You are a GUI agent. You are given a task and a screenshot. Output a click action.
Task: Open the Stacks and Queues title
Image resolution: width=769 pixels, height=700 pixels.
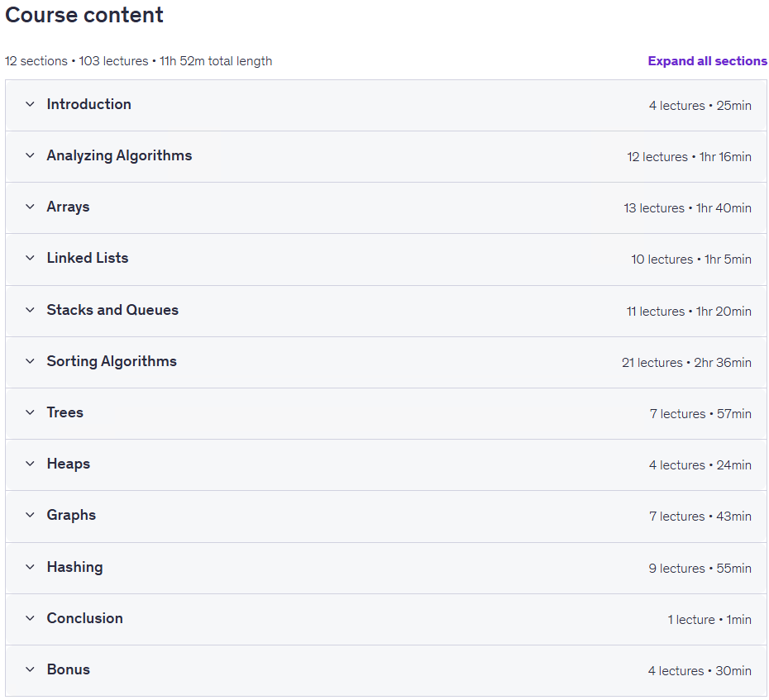coord(112,310)
